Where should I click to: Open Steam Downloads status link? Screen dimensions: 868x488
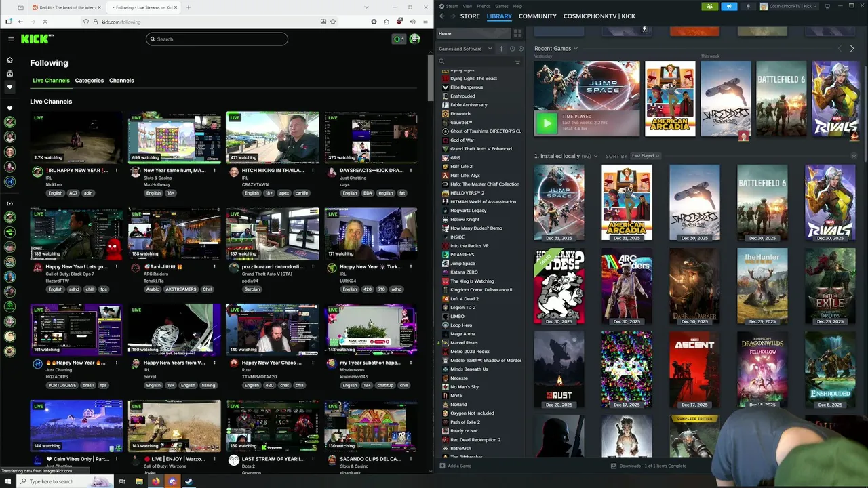[649, 466]
